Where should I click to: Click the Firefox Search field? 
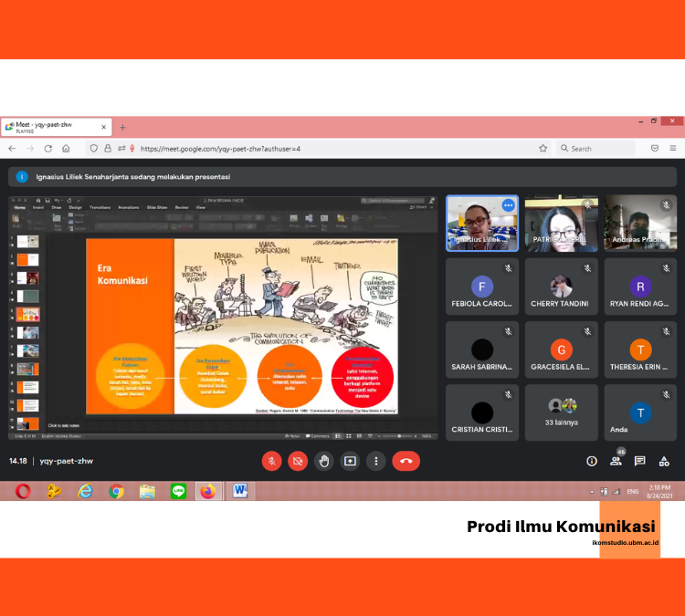(595, 149)
